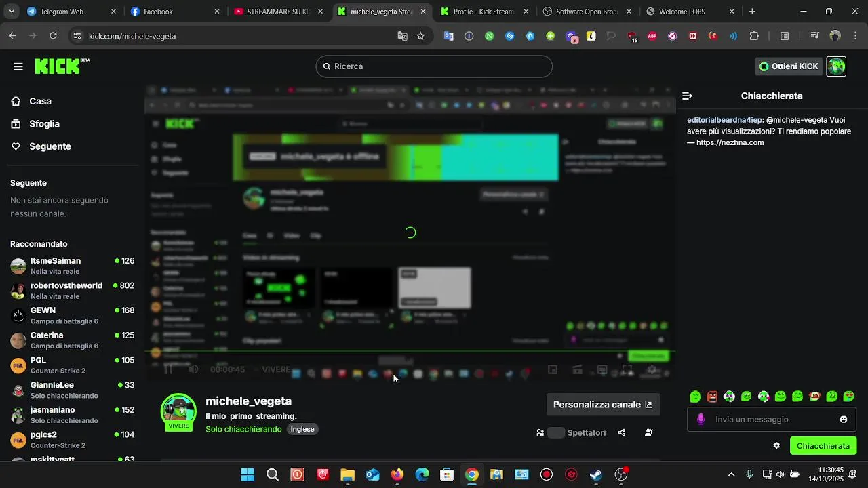This screenshot has height=488, width=868.
Task: Open the emoji picker in message field
Action: coord(844,420)
